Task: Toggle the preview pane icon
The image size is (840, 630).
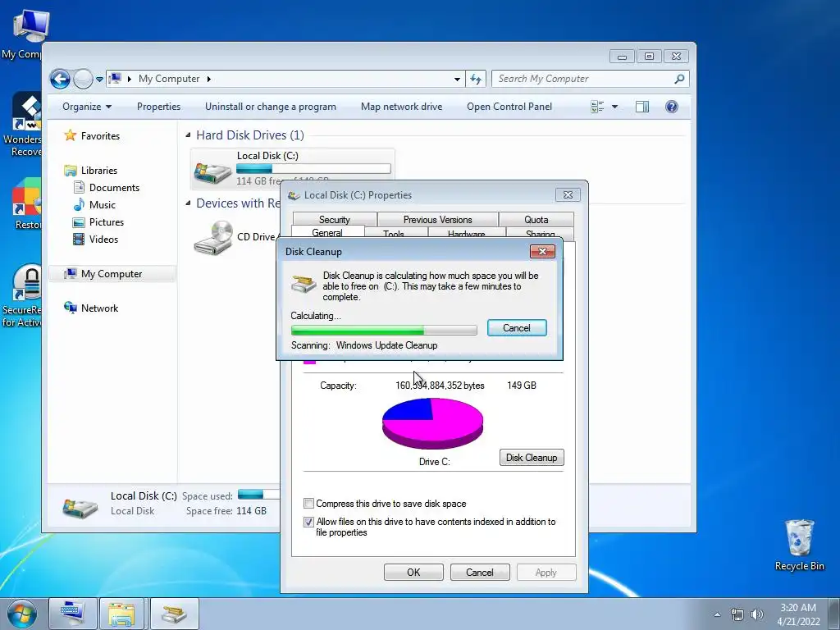Action: click(x=642, y=107)
